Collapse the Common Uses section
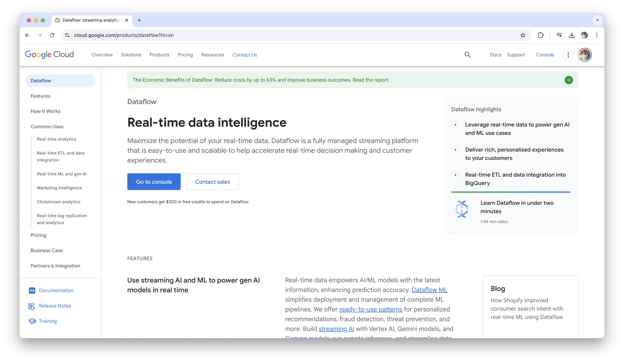The width and height of the screenshot is (624, 364). pyautogui.click(x=47, y=126)
